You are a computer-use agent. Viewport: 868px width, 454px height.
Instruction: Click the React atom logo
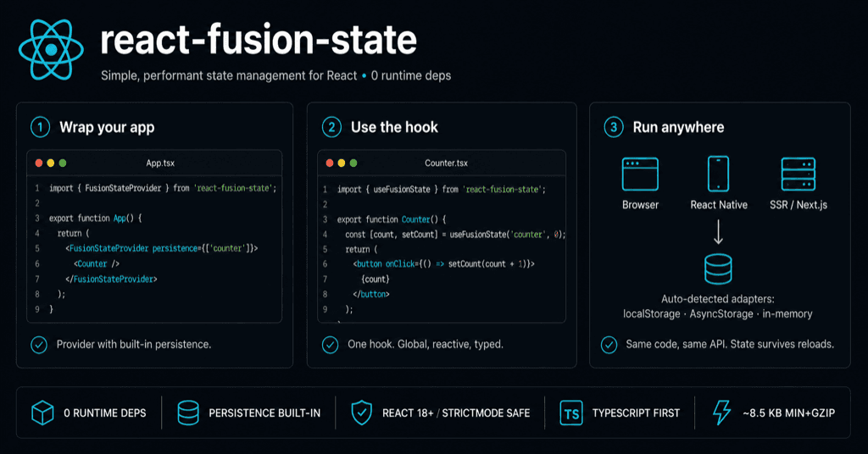pos(51,49)
